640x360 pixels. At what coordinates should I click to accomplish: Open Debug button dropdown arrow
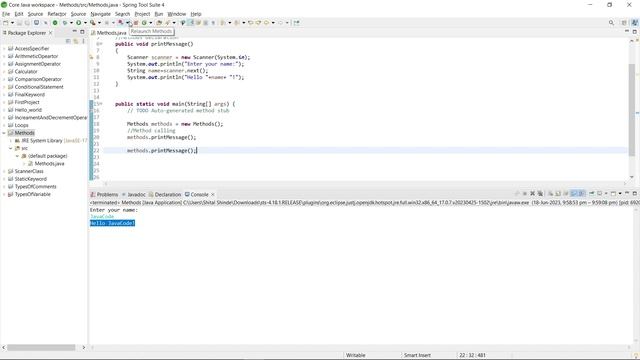(71, 23)
